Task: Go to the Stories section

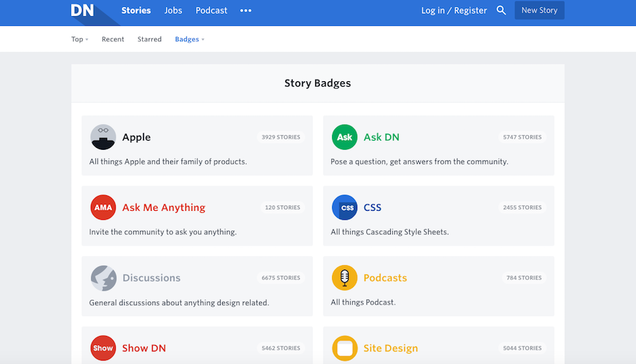Action: click(x=136, y=10)
